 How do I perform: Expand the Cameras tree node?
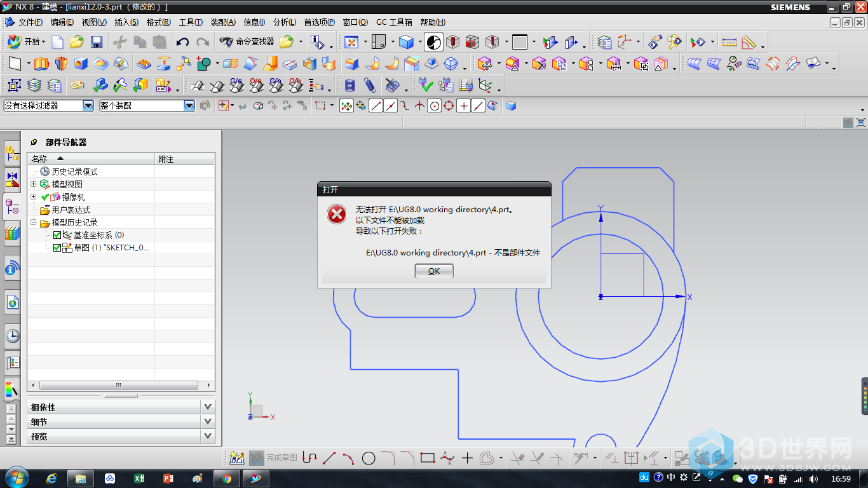(x=34, y=197)
